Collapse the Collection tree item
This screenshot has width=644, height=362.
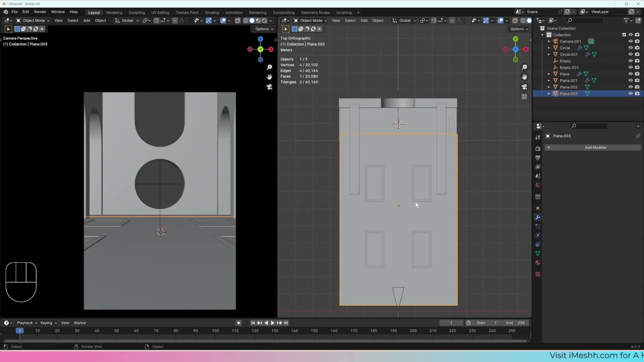[x=542, y=35]
